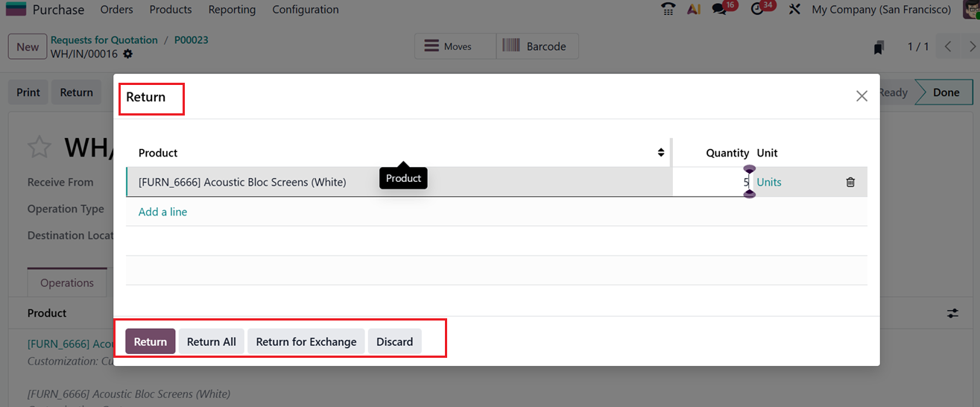The height and width of the screenshot is (407, 980).
Task: Open the VoIP phone icon
Action: [668, 10]
